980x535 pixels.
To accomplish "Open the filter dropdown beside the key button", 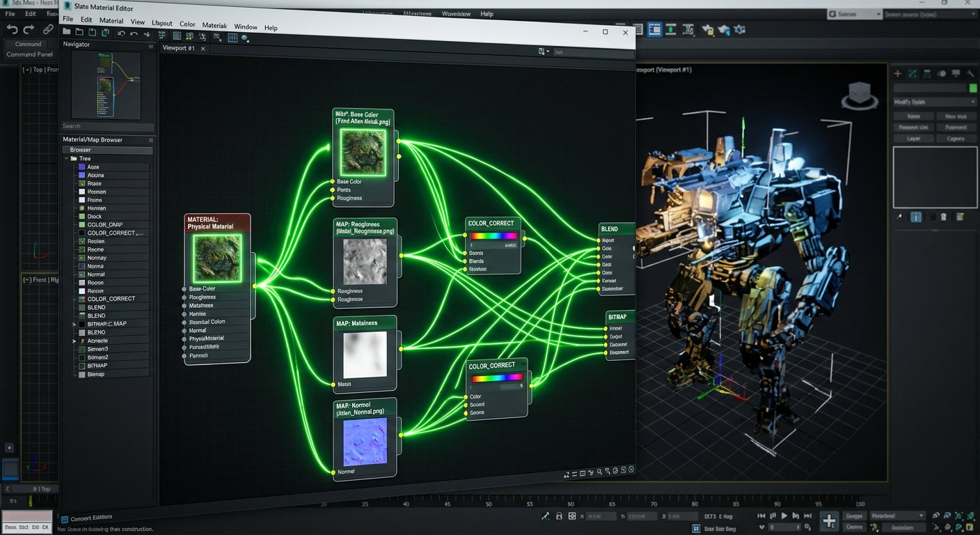I will pyautogui.click(x=898, y=516).
